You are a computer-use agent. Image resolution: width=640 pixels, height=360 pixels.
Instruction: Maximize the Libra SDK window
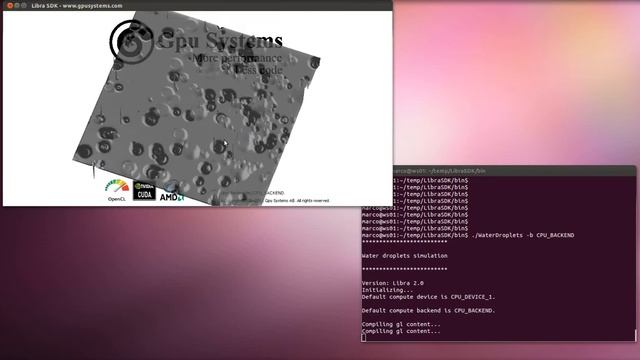point(24,6)
